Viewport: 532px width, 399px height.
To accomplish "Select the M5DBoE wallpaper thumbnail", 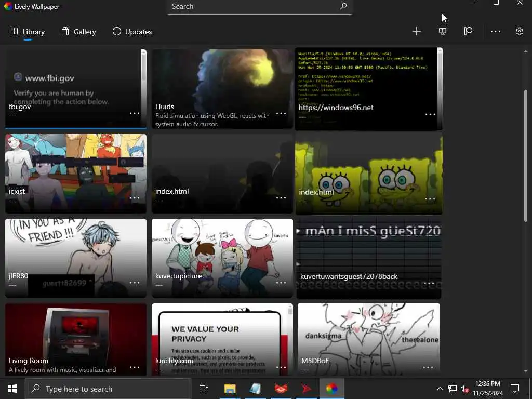I will [369, 339].
